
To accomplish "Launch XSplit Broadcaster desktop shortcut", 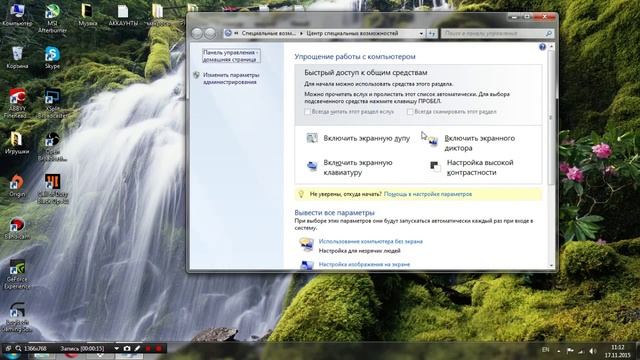I will [x=52, y=103].
